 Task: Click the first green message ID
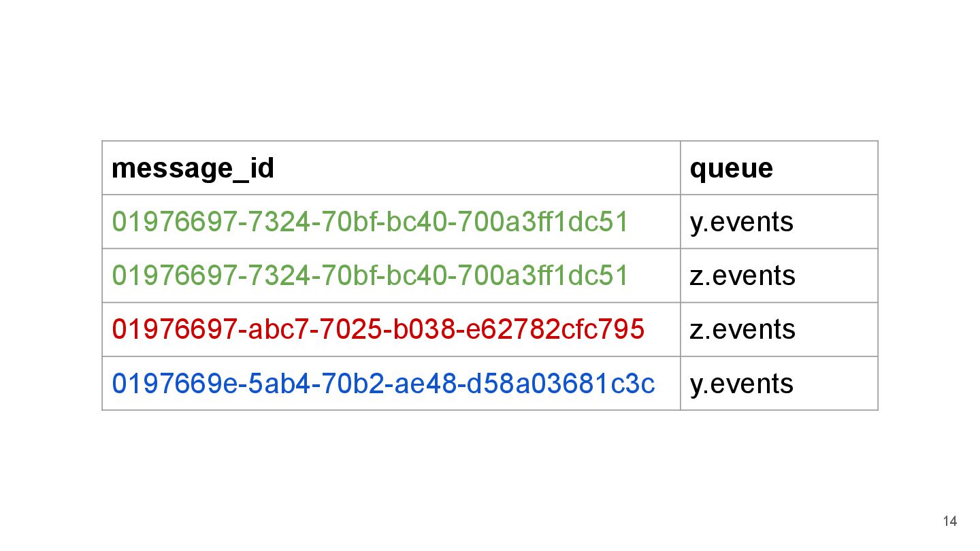pos(370,222)
